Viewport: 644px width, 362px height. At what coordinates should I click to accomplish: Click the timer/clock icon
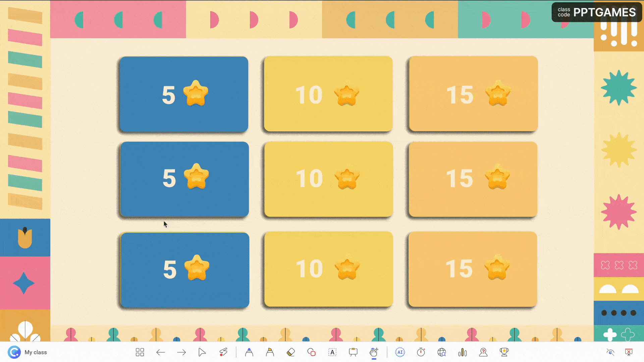420,352
